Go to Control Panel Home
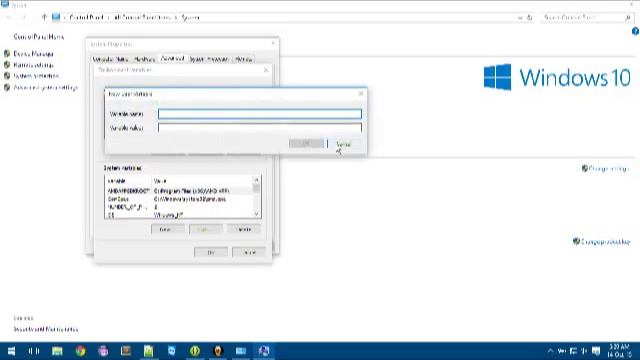Viewport: 640px width, 360px height. click(39, 37)
